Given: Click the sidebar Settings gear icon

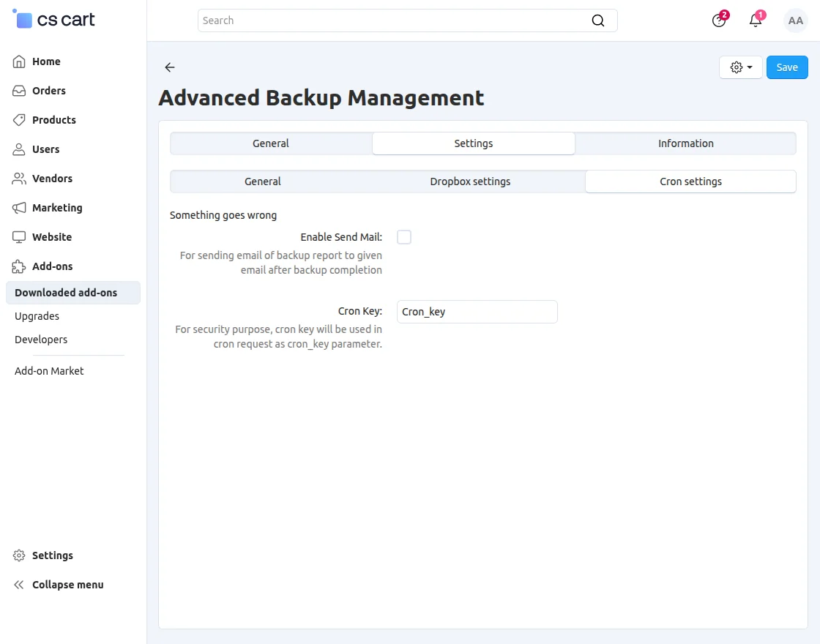Looking at the screenshot, I should [x=19, y=555].
